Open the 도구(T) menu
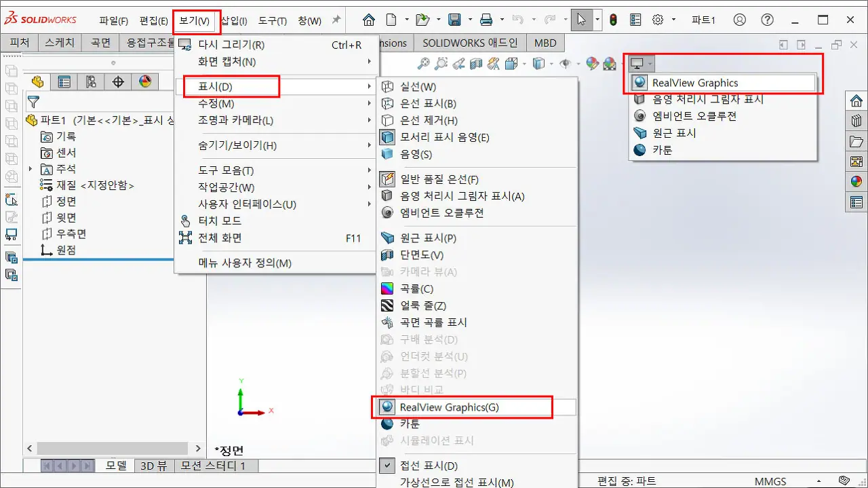 273,20
